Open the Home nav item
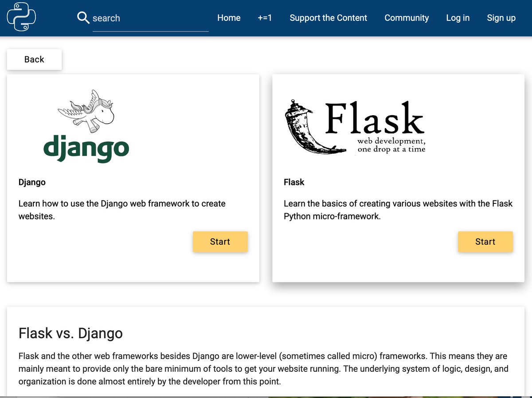This screenshot has width=532, height=398. click(229, 18)
